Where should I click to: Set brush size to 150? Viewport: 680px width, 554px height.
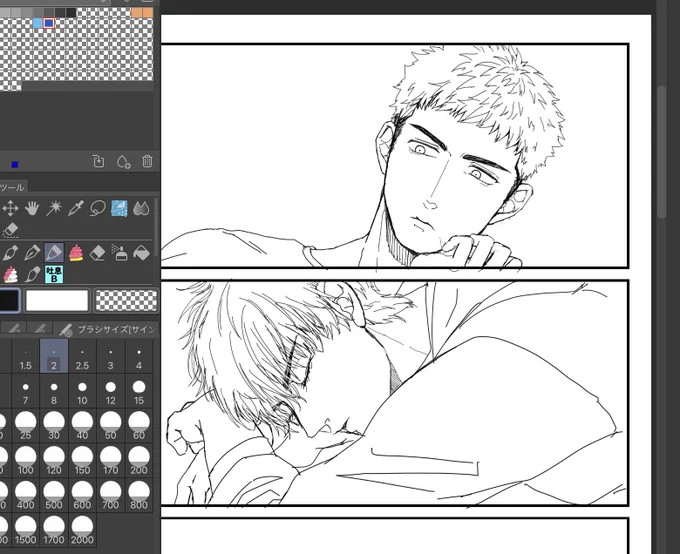[x=82, y=461]
